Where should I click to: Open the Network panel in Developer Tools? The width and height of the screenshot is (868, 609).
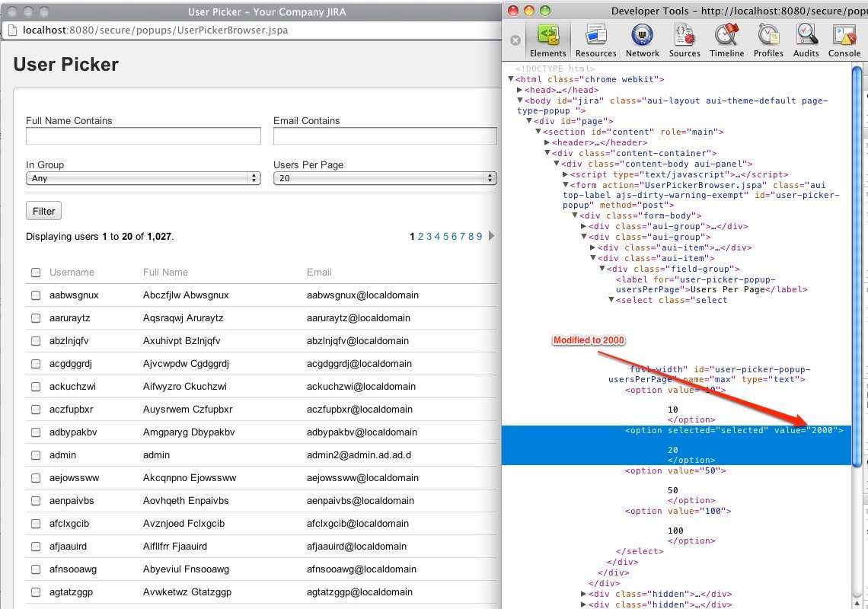(642, 40)
